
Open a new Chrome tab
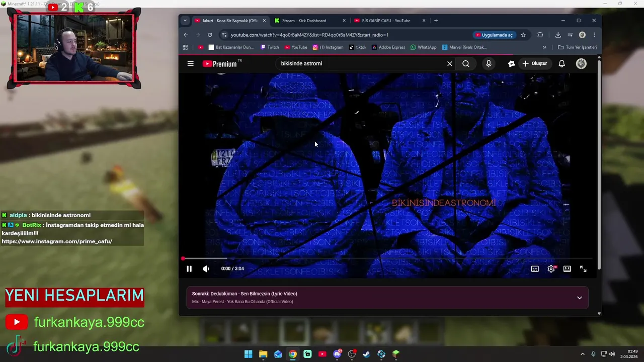[x=436, y=21]
